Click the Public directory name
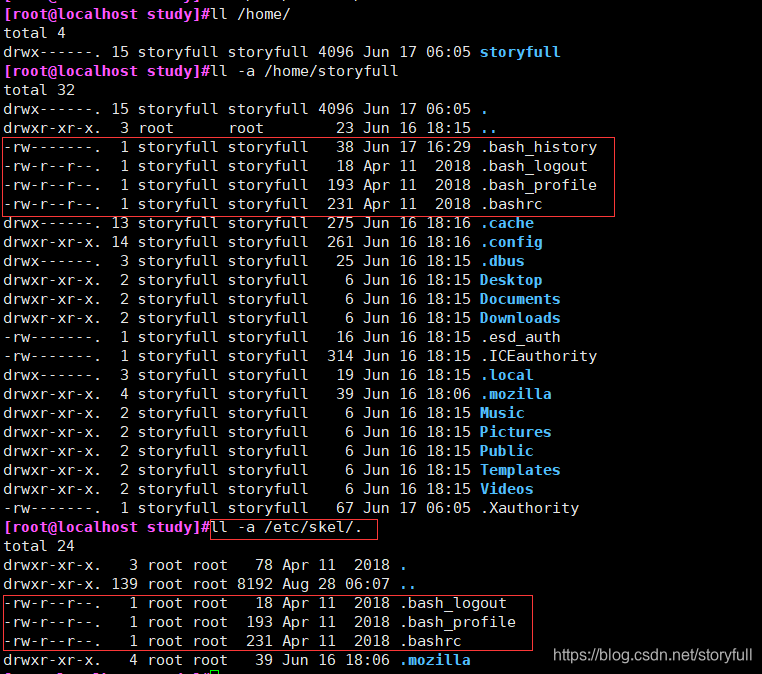Viewport: 762px width, 674px height. [506, 451]
